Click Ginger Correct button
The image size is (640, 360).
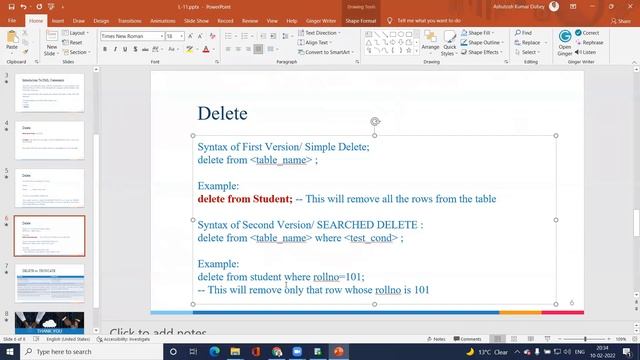pos(587,33)
